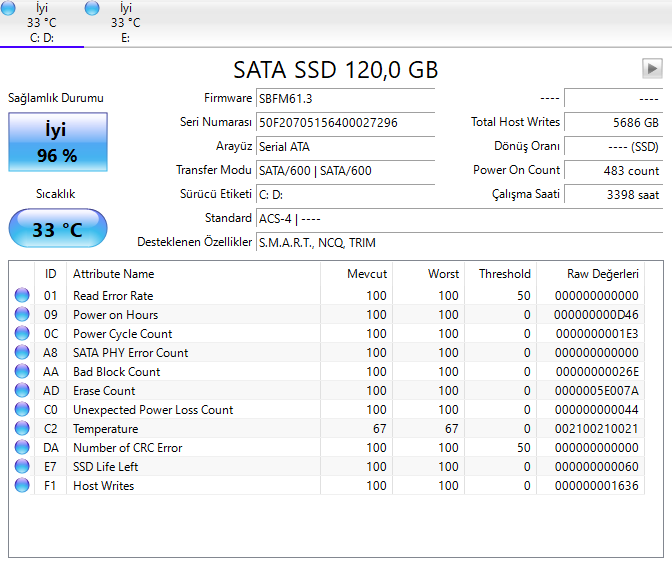Click ID cell E7
This screenshot has height=566, width=672.
click(50, 467)
